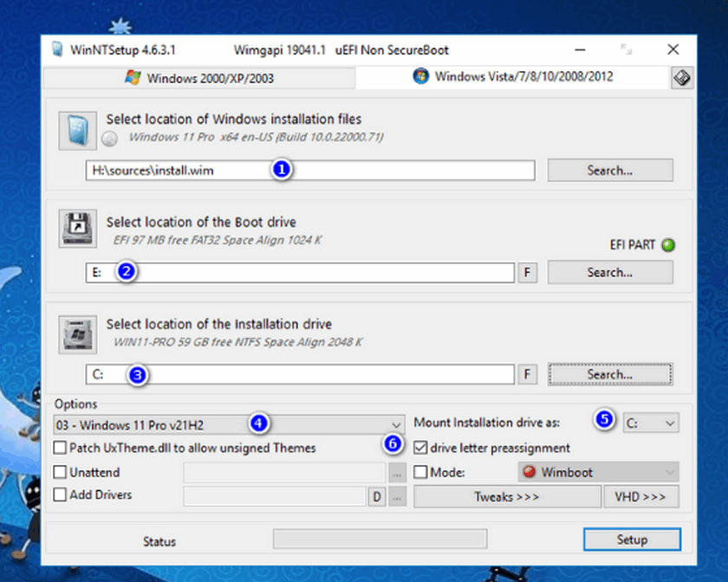Search for the Boot drive location

[610, 273]
